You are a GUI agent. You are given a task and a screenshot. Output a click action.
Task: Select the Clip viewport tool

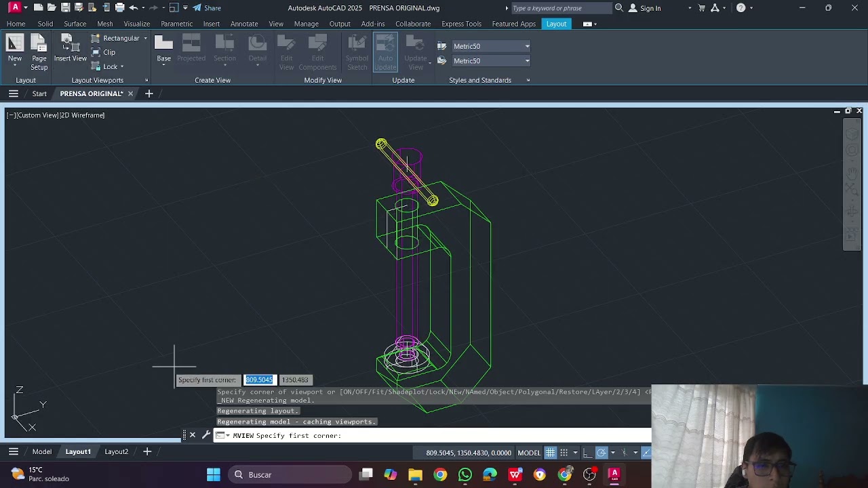[104, 52]
